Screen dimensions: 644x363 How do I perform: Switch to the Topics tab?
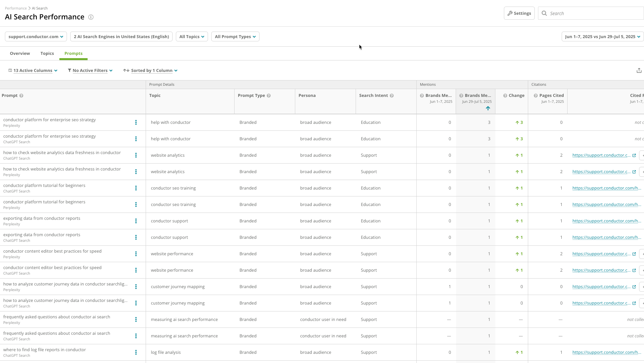coord(47,53)
